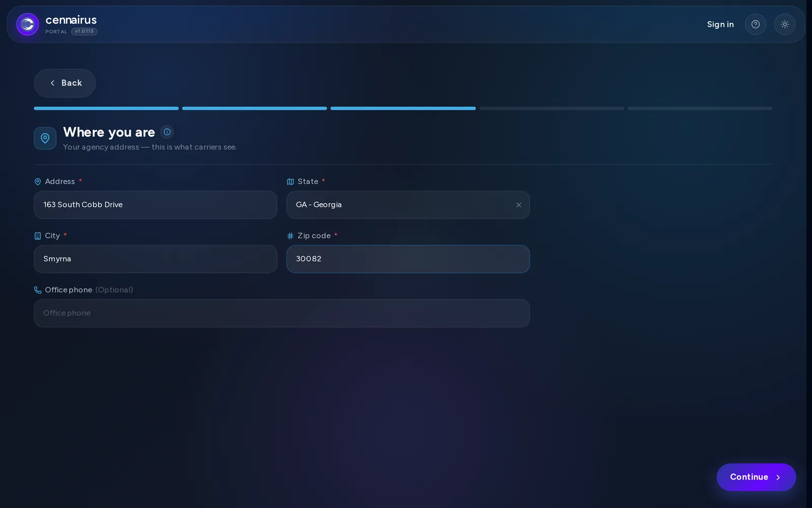Click the location pin icon next to heading
Screen dimensions: 812x508
click(45, 138)
